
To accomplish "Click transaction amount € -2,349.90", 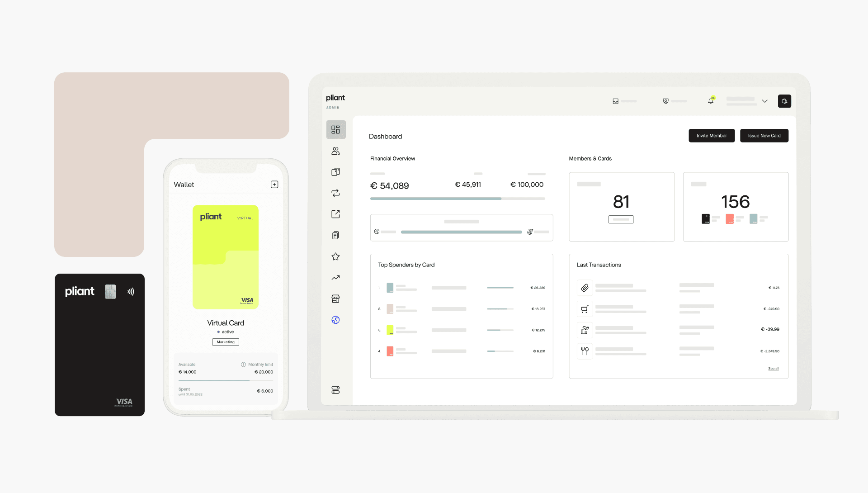I will tap(769, 351).
